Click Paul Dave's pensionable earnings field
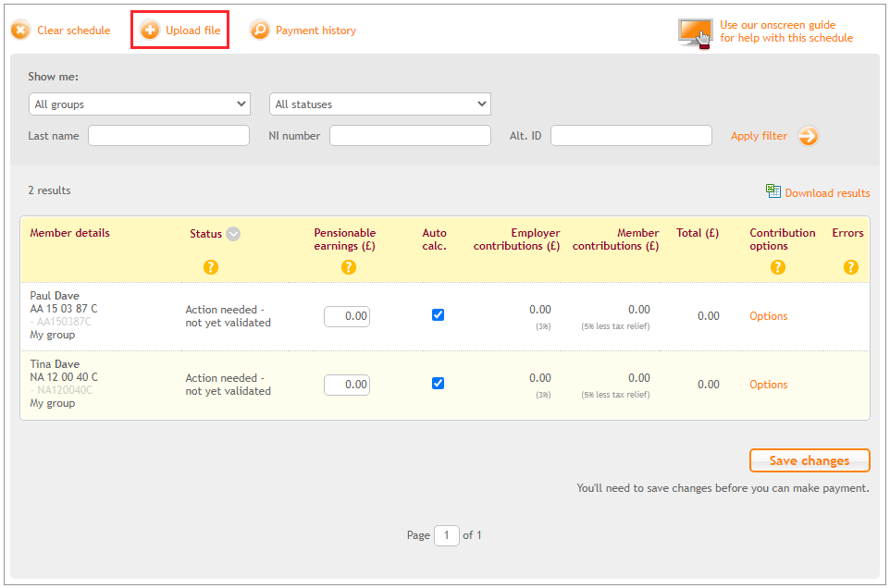Screen dimensions: 890x588 point(347,315)
